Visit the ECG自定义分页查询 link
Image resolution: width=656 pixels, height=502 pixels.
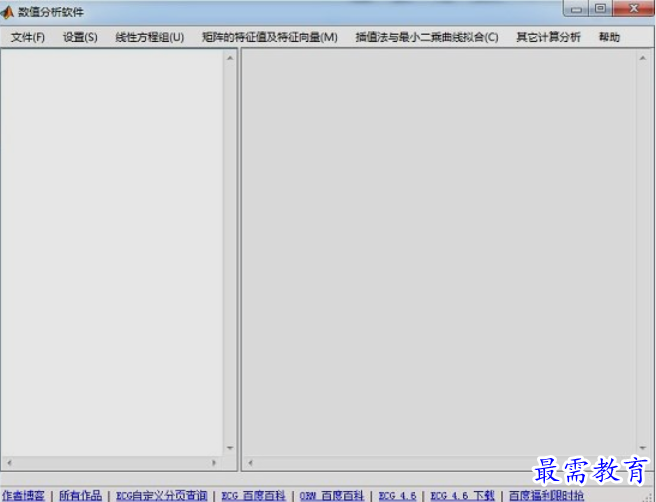pyautogui.click(x=161, y=496)
